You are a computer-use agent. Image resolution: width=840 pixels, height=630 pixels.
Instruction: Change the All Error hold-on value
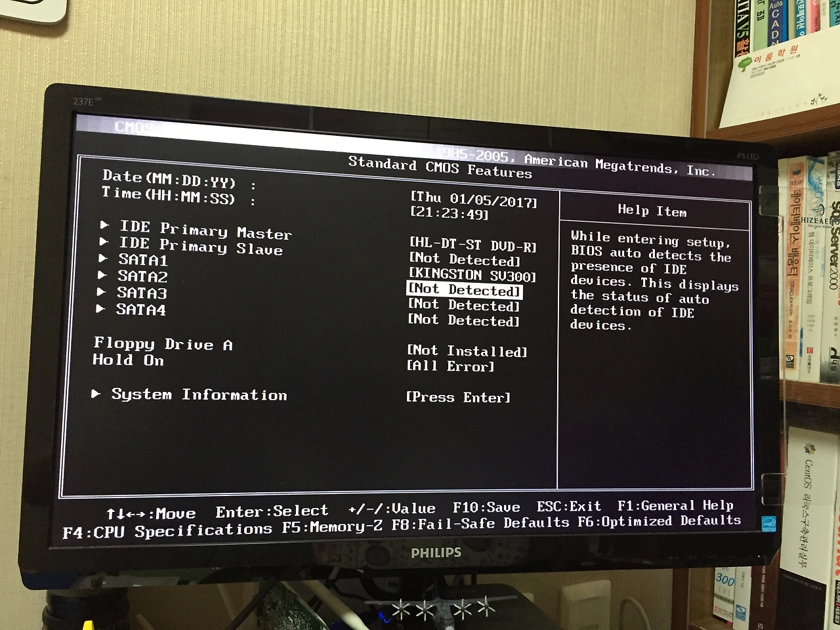pyautogui.click(x=451, y=366)
